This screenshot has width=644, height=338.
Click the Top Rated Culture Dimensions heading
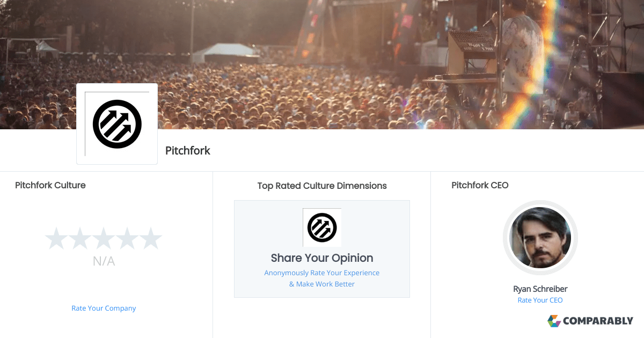pyautogui.click(x=321, y=186)
